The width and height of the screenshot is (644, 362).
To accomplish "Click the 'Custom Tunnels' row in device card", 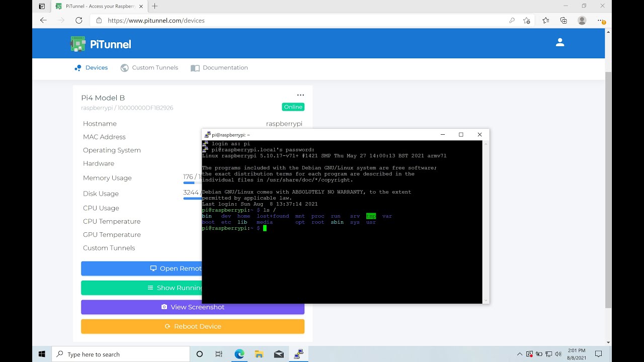I will 109,248.
